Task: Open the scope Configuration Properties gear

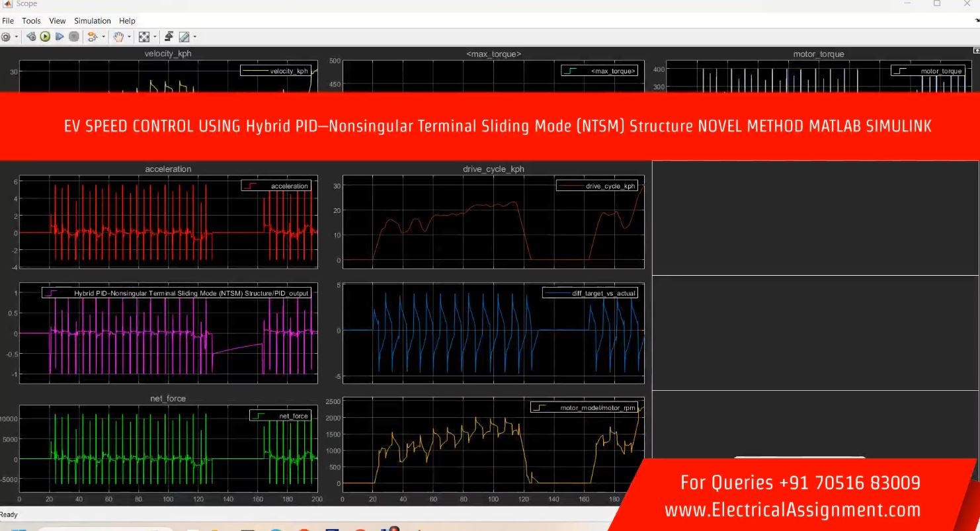Action: (x=6, y=37)
